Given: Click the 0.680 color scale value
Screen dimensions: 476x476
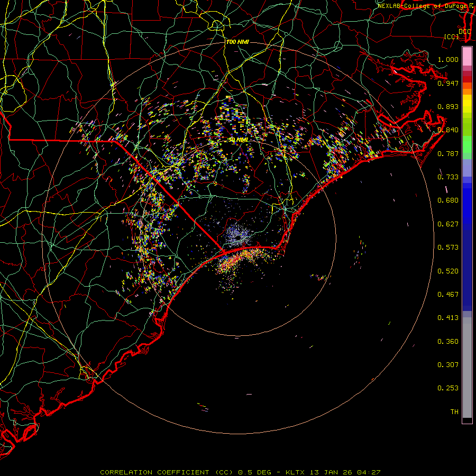Looking at the screenshot, I should (448, 200).
